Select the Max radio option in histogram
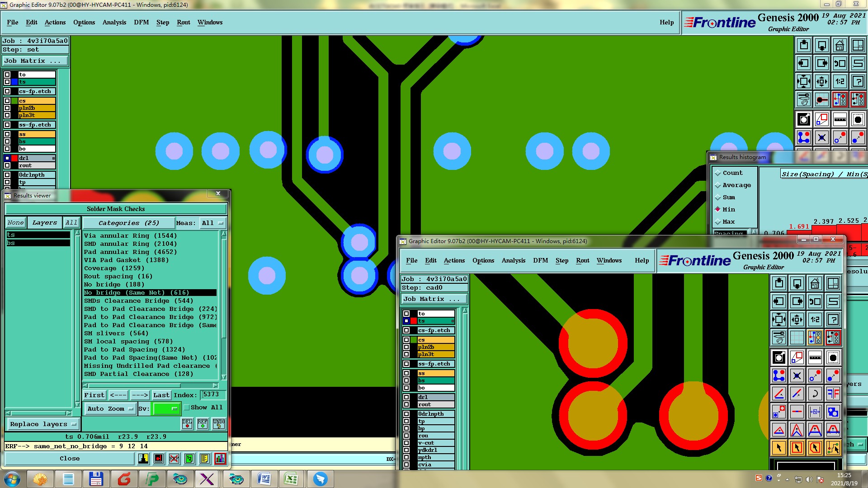 (x=717, y=222)
